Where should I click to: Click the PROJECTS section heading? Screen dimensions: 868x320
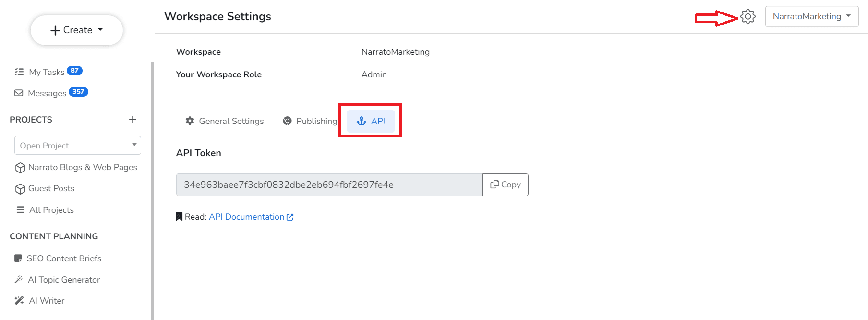(31, 120)
